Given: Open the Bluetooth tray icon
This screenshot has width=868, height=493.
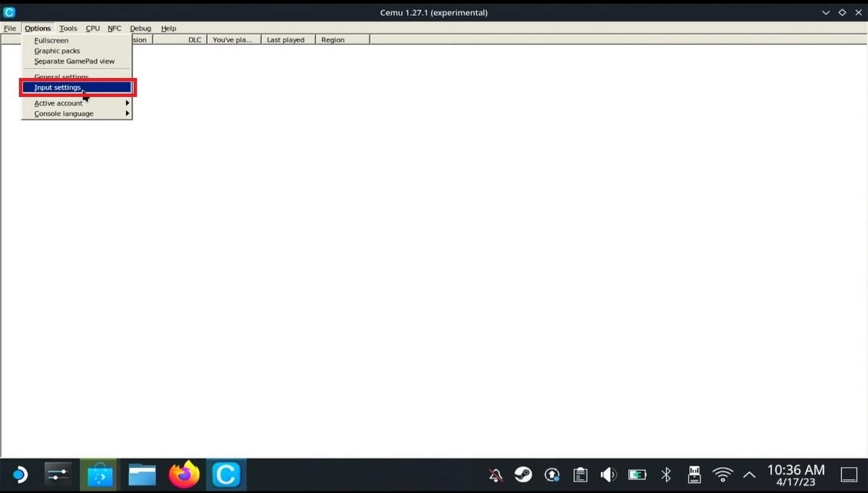Looking at the screenshot, I should [666, 475].
